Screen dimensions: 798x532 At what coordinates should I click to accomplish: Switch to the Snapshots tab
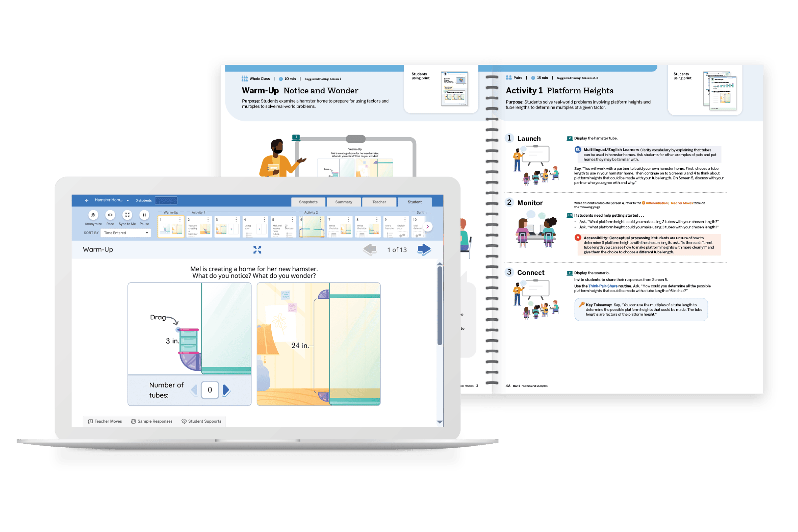point(308,202)
